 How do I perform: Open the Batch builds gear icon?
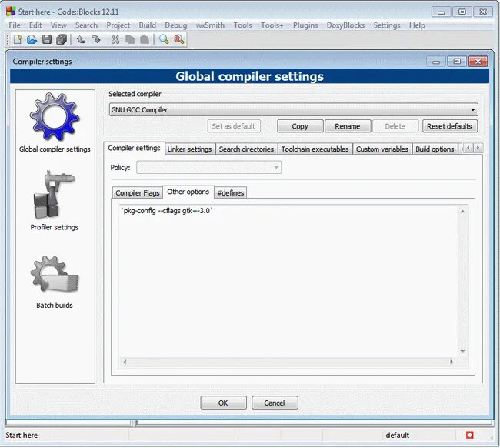tap(55, 274)
